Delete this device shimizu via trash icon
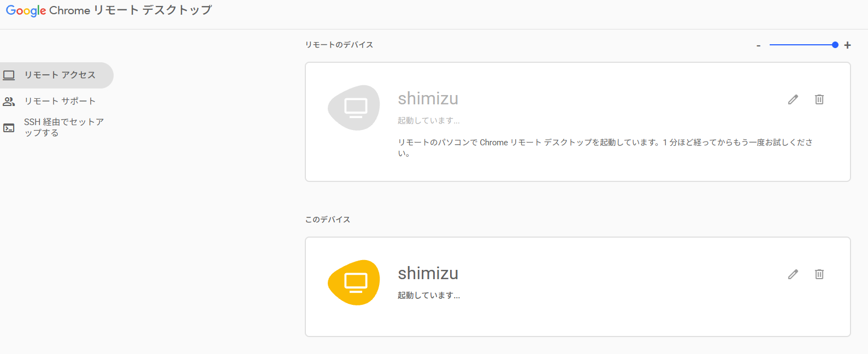868x354 pixels. tap(819, 274)
